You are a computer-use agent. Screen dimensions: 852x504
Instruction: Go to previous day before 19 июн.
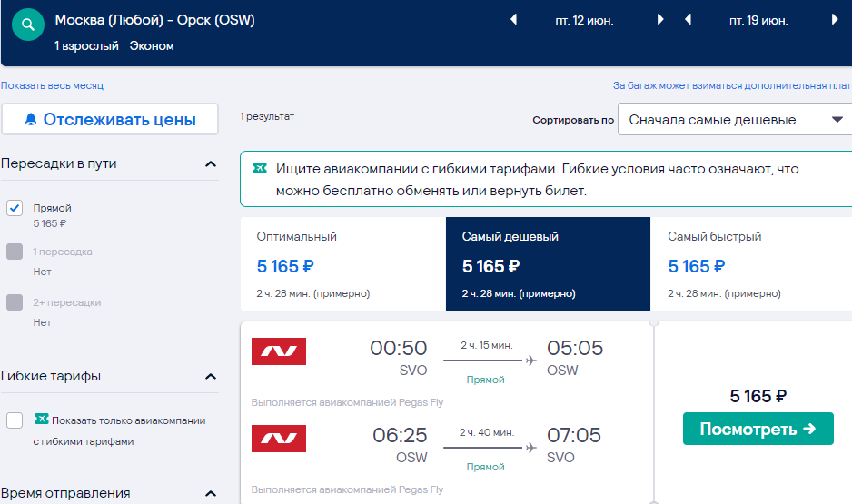coord(688,20)
